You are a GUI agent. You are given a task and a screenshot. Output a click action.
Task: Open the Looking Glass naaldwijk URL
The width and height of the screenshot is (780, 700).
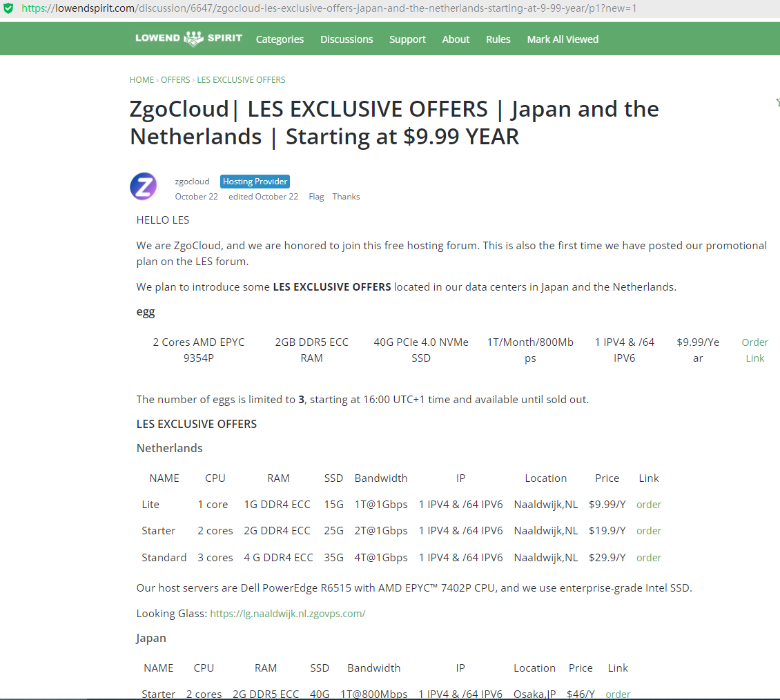(288, 614)
